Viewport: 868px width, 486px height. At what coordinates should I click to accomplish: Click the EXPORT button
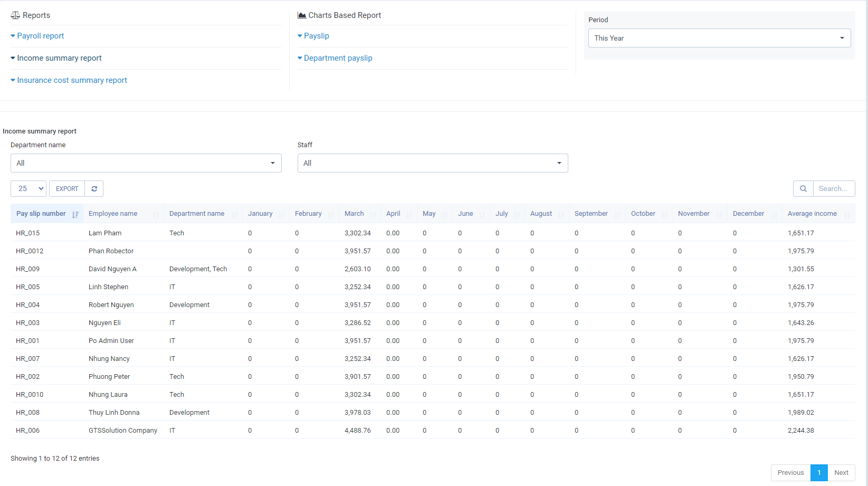[67, 188]
